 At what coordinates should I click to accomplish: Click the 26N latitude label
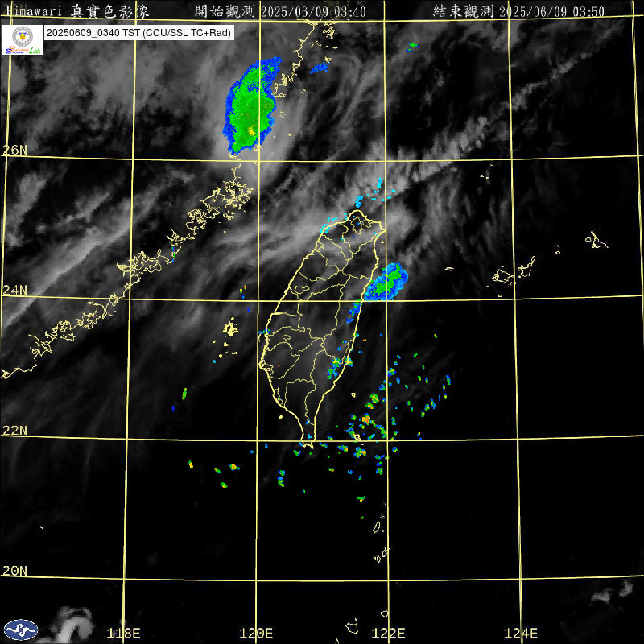coord(14,150)
